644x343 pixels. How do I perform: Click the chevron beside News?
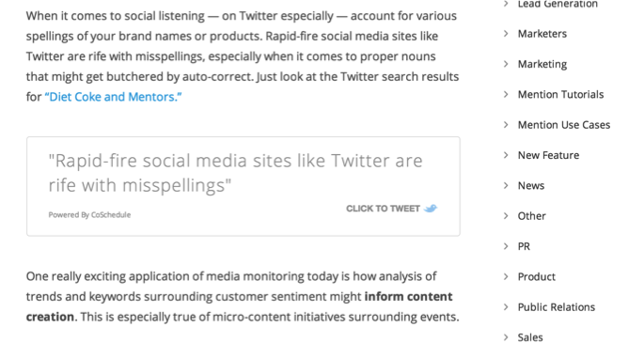(506, 185)
